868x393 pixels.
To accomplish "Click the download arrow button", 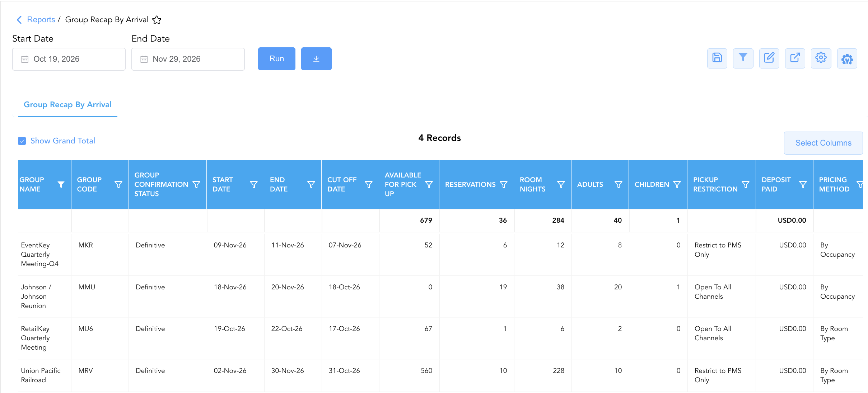I will click(316, 59).
